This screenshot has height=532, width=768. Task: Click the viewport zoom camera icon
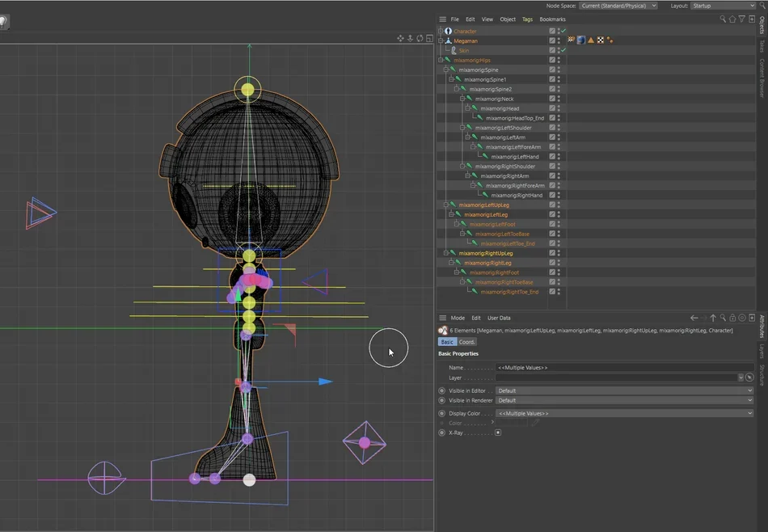pos(410,38)
